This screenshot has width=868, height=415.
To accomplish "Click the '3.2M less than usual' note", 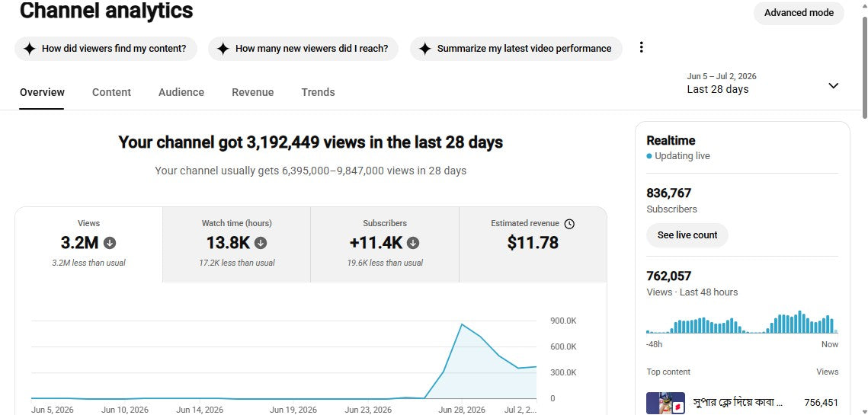I will coord(88,263).
